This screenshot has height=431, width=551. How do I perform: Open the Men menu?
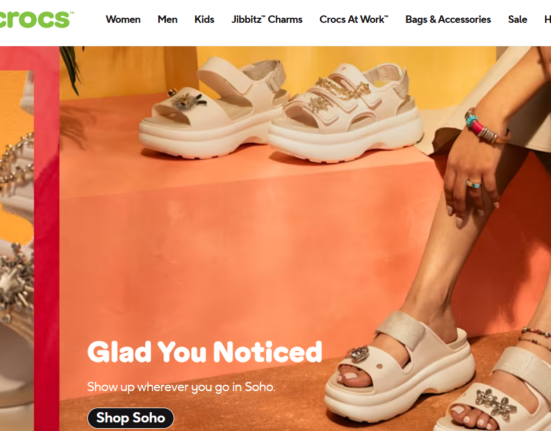point(167,19)
